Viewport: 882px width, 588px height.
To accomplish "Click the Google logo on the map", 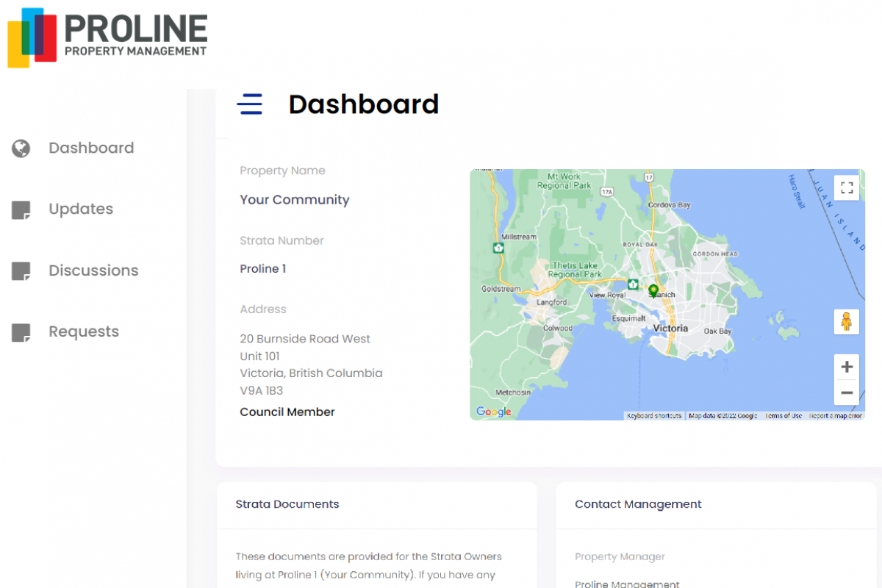I will [493, 412].
